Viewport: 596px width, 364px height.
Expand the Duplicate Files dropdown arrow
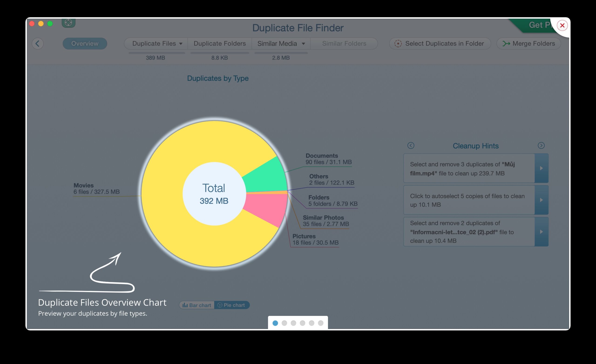pos(181,44)
